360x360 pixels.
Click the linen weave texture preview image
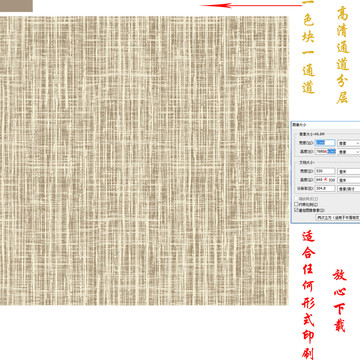(x=144, y=161)
